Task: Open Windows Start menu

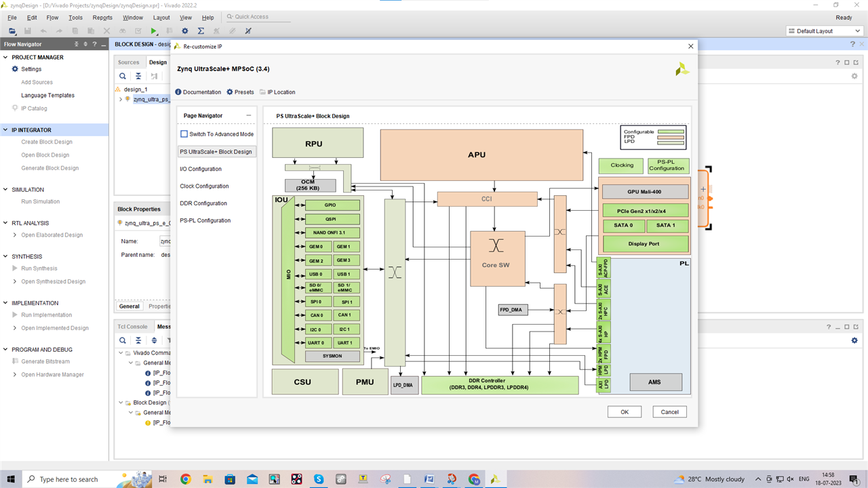Action: 11,479
